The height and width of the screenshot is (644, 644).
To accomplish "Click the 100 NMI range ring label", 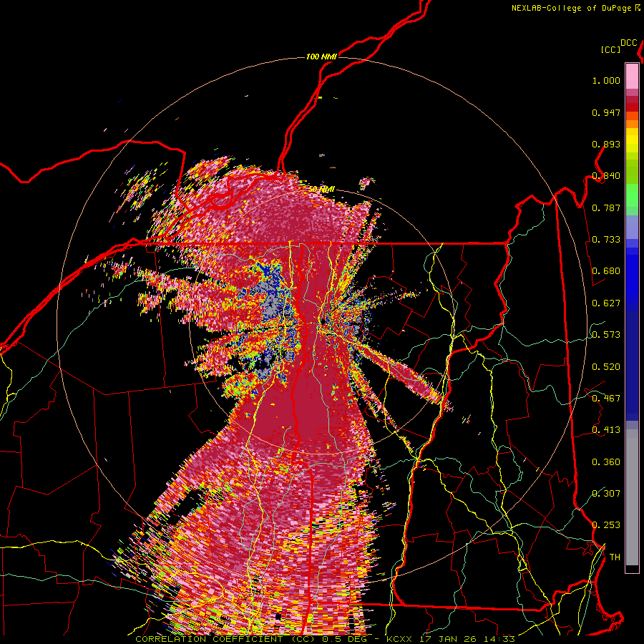I will click(321, 57).
